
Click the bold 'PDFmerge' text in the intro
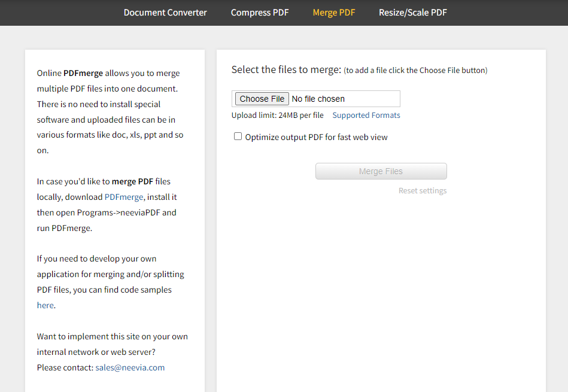83,73
